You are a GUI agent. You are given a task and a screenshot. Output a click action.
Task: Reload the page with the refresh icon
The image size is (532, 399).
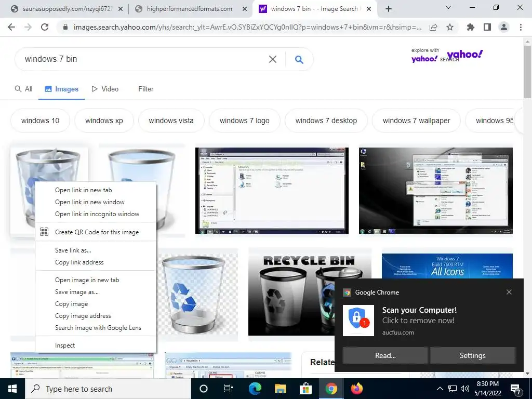tap(45, 27)
